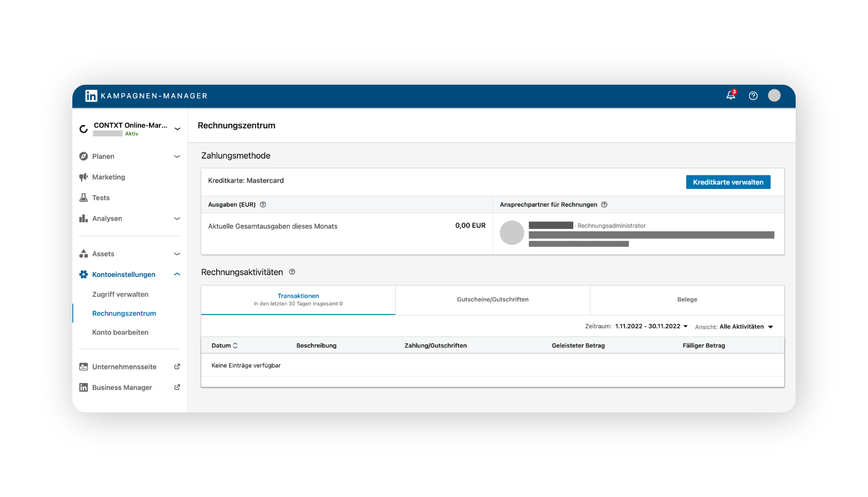Click the Assets shapes icon
Image resolution: width=868 pixels, height=497 pixels.
pos(83,254)
